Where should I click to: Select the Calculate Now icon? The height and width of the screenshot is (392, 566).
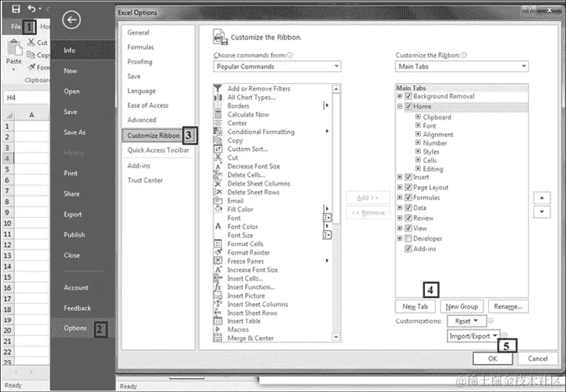pos(218,114)
